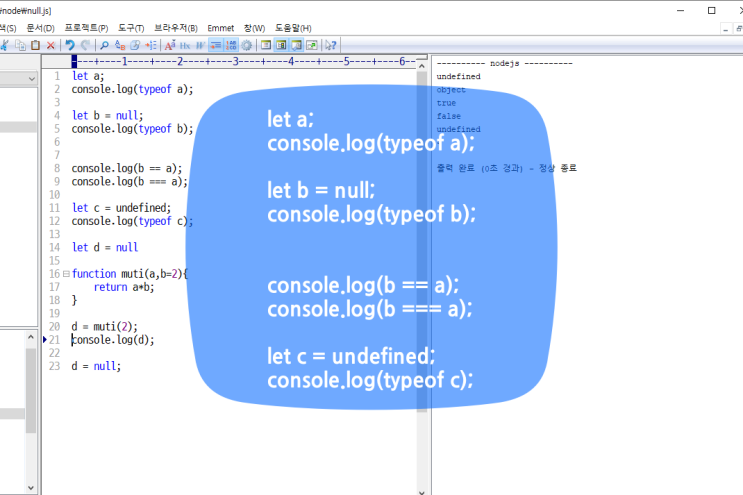Toggle the Auto Indent toolbar button
Image resolution: width=743 pixels, height=495 pixels.
[x=216, y=45]
